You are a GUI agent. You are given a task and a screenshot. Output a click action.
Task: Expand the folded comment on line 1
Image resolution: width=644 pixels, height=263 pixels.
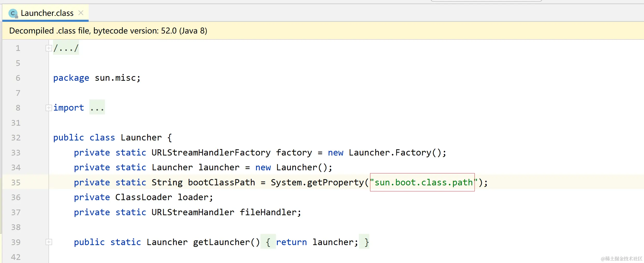coord(49,48)
